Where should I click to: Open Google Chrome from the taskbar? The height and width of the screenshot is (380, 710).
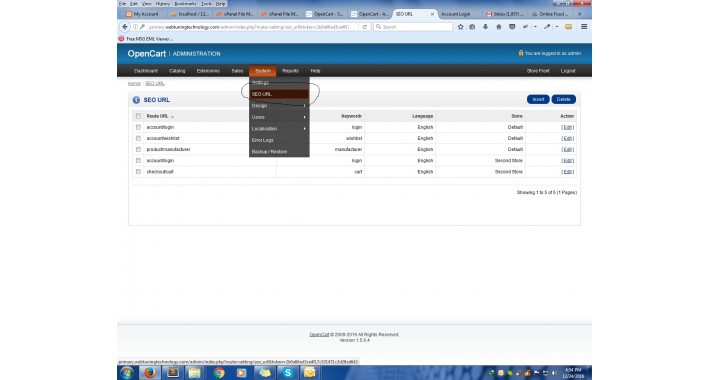pos(219,373)
